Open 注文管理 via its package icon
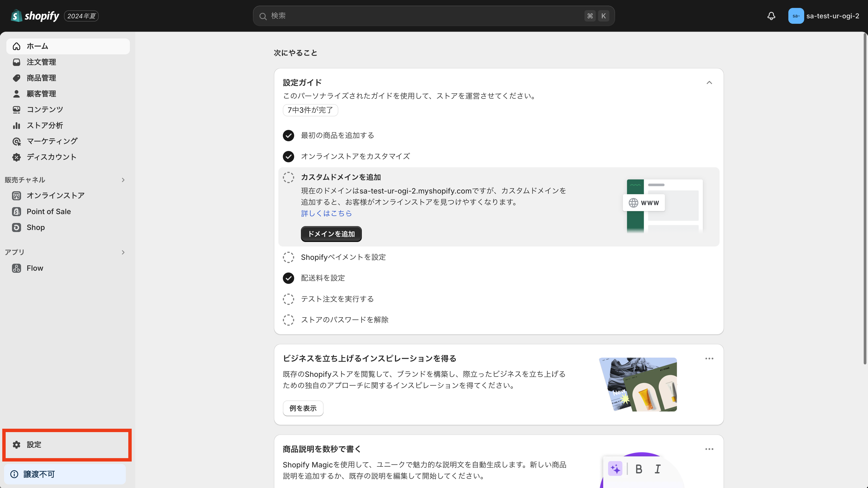This screenshot has width=868, height=488. pyautogui.click(x=16, y=62)
